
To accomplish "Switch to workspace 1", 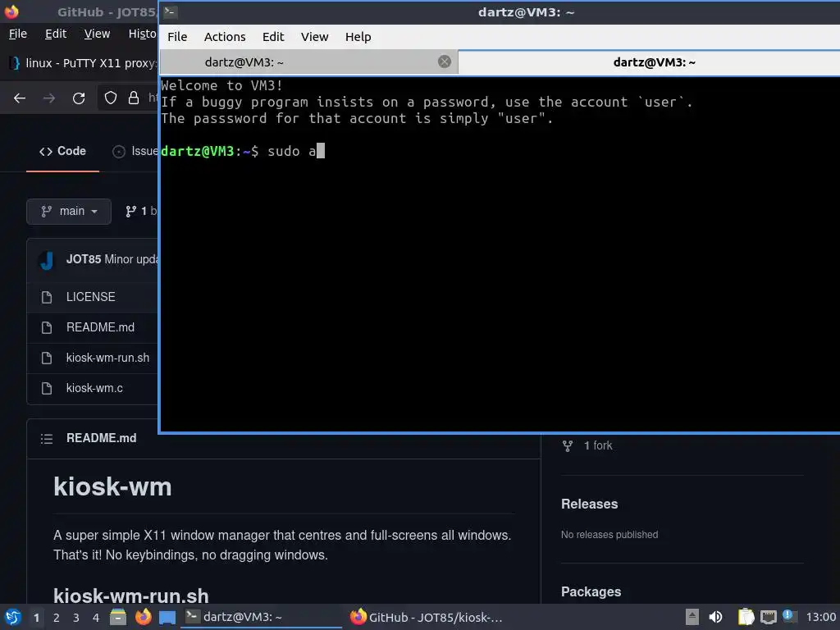I will [36, 618].
